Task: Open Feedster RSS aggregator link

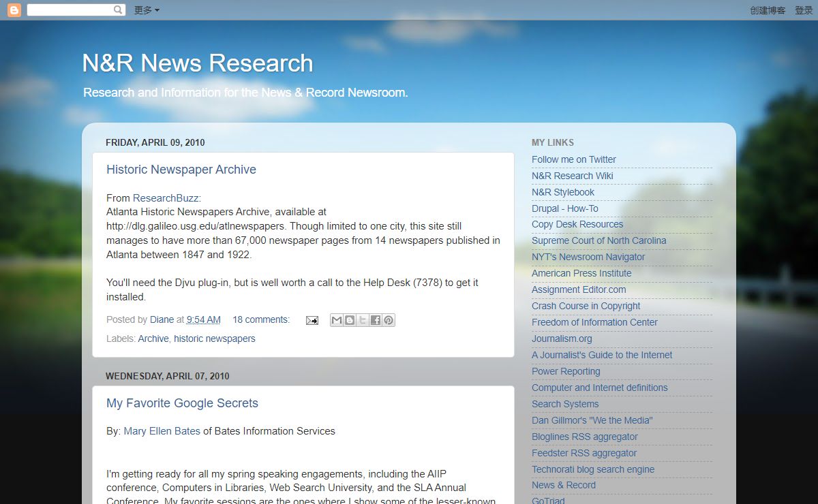Action: click(x=584, y=453)
